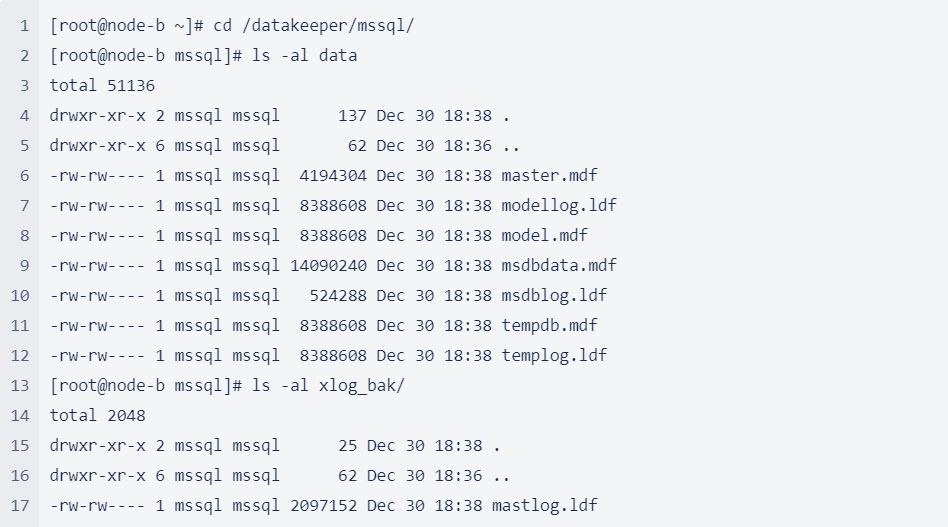Click the msdbdata.mdf filename
Image resolution: width=948 pixels, height=527 pixels.
[559, 266]
